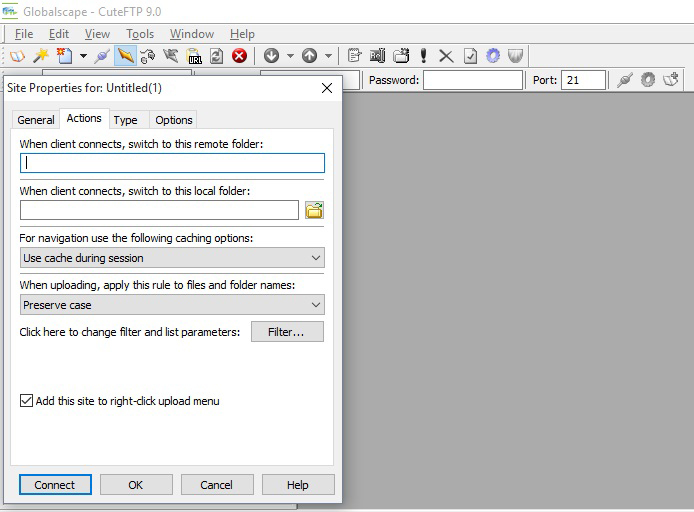The height and width of the screenshot is (512, 694).
Task: Click the Connect plug icon in main toolbar
Action: click(x=102, y=56)
